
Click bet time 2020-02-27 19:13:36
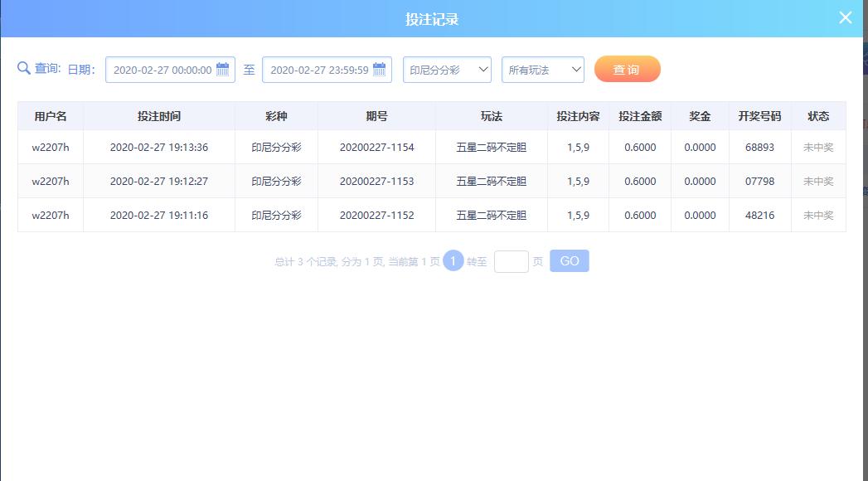pyautogui.click(x=159, y=148)
